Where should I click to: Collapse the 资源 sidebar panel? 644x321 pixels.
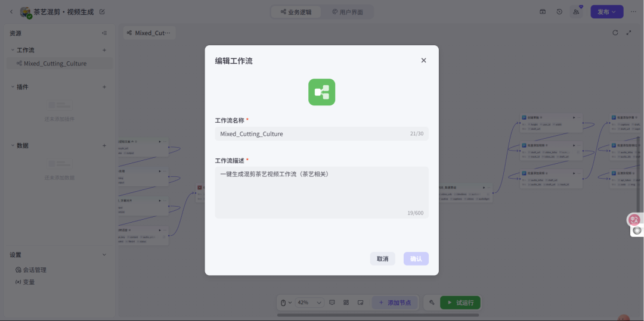pos(104,33)
